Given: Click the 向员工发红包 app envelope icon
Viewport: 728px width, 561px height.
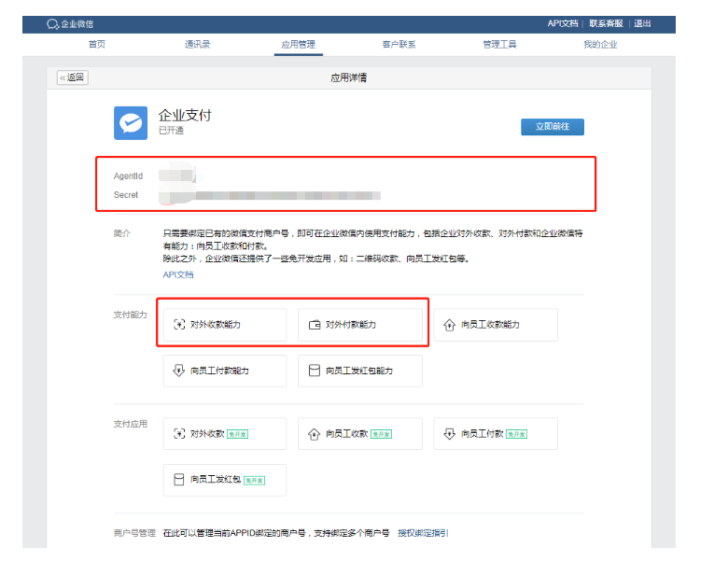Looking at the screenshot, I should coord(179,479).
